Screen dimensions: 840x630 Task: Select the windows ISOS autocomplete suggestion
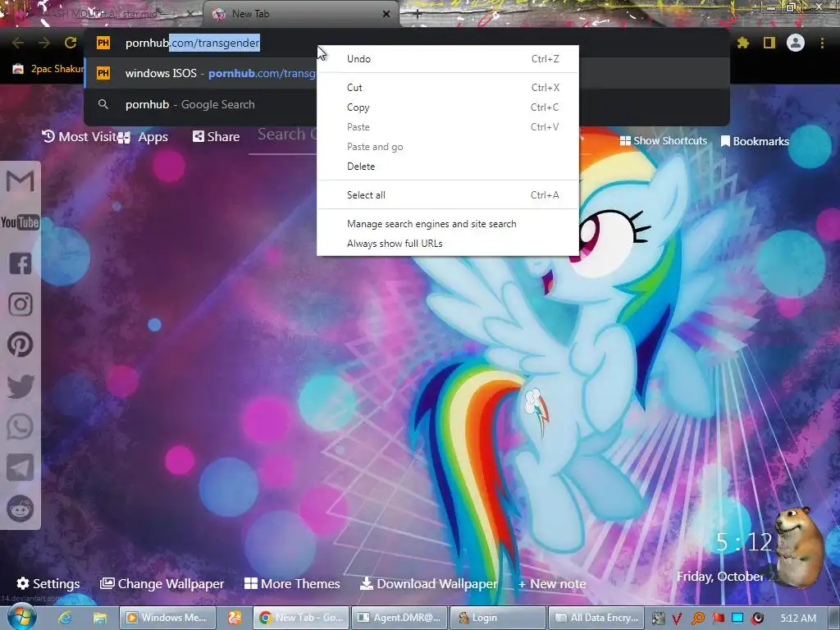(201, 73)
